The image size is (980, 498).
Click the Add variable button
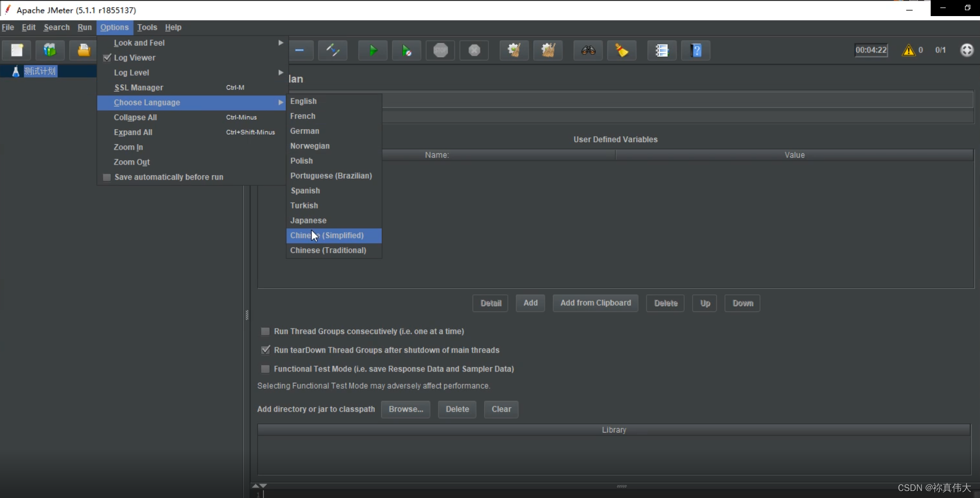click(x=531, y=303)
